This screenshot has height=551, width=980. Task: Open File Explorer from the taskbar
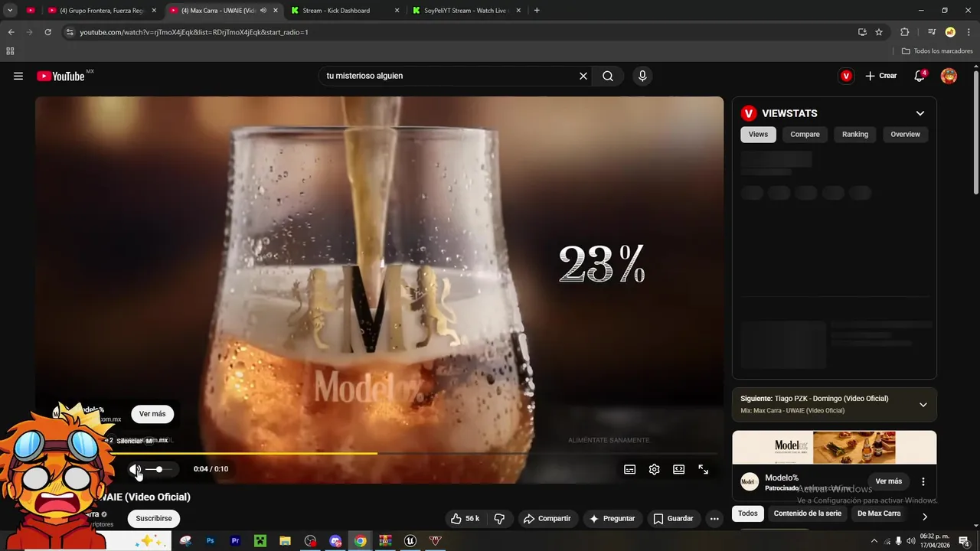click(285, 541)
